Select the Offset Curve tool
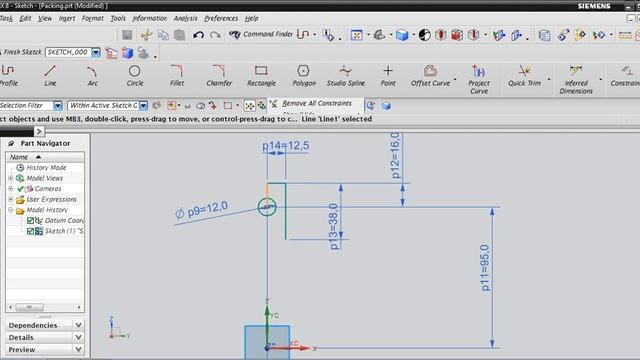Screen dimensions: 640x360 pos(430,76)
